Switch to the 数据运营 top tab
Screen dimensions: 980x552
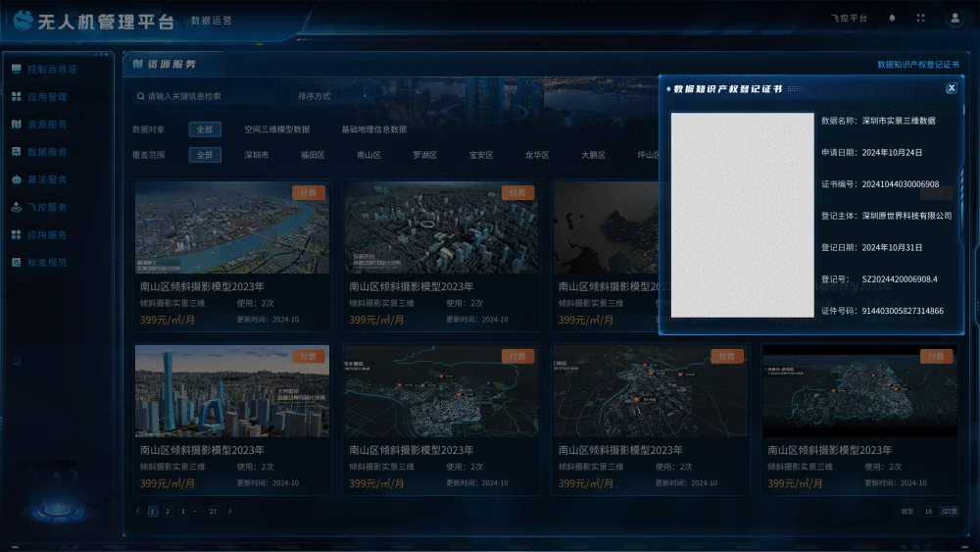pos(211,20)
